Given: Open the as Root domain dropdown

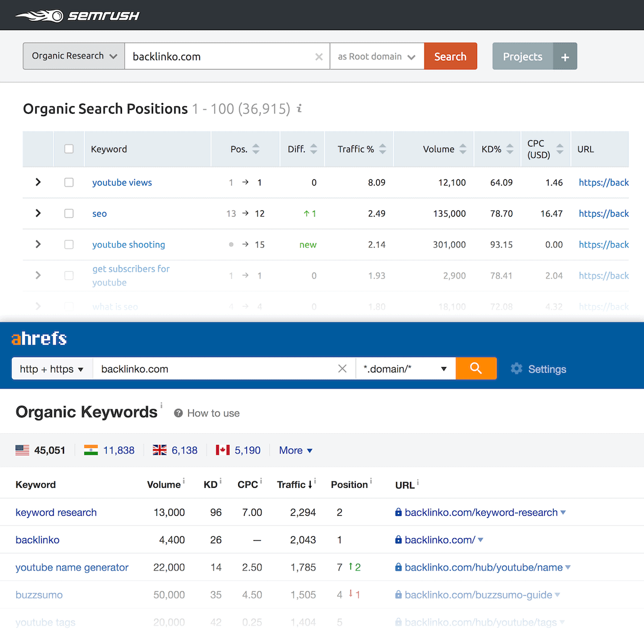Looking at the screenshot, I should [377, 56].
